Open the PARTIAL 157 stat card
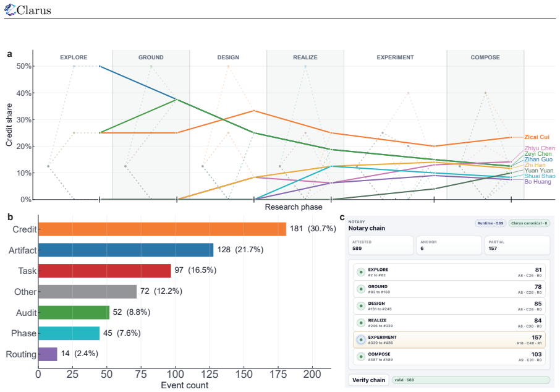 [517, 245]
